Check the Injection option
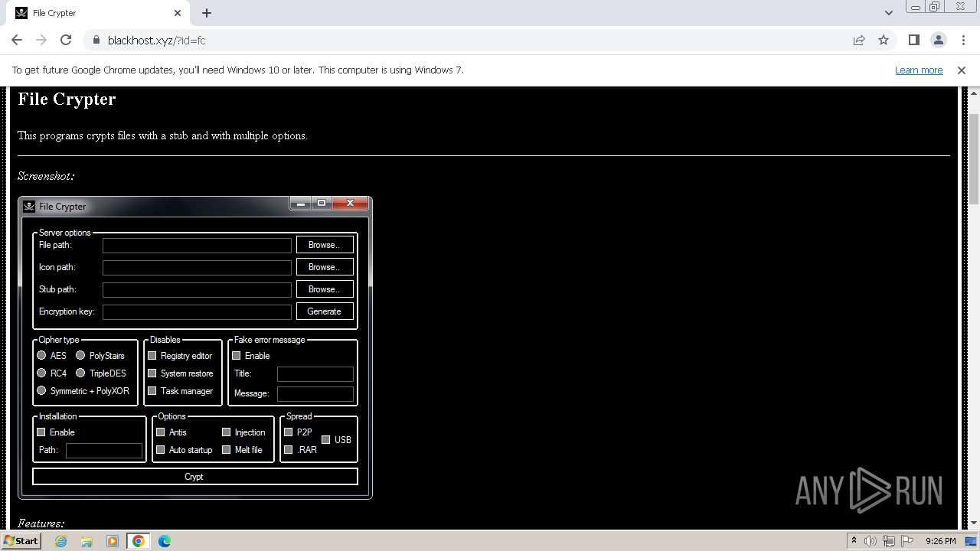The width and height of the screenshot is (980, 551). tap(226, 432)
